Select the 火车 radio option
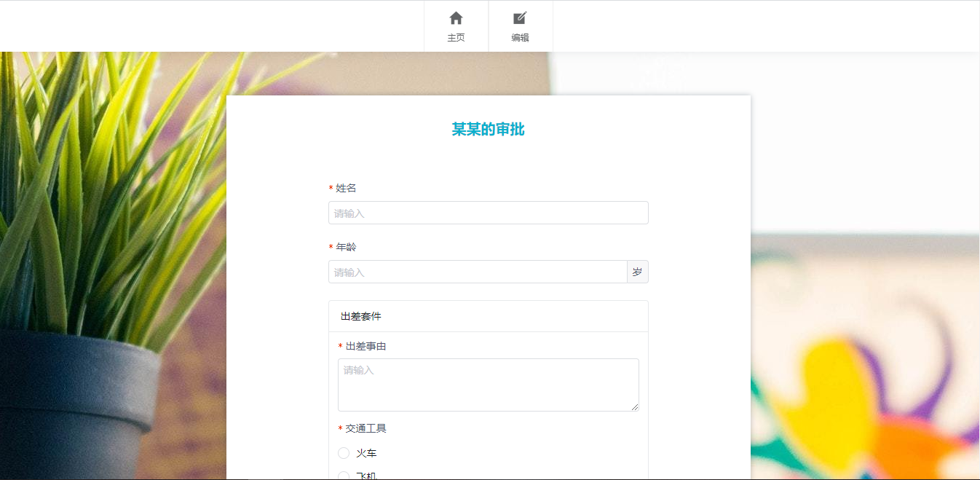 [344, 453]
